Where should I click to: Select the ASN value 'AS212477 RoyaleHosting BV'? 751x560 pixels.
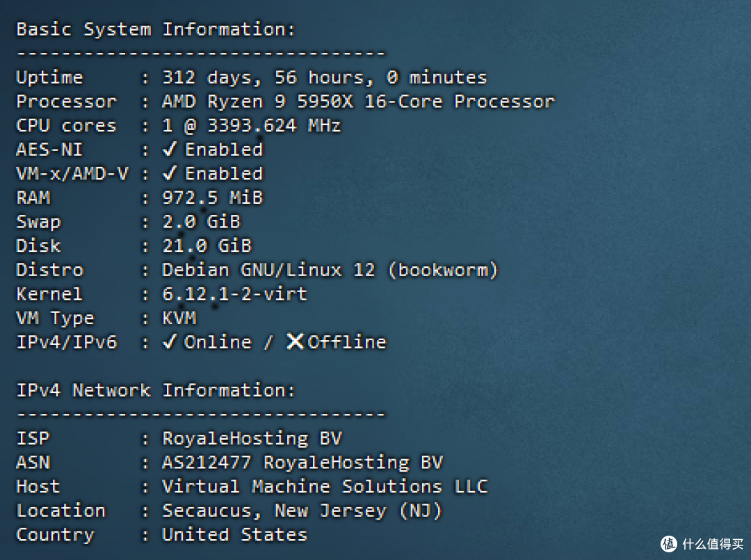302,463
